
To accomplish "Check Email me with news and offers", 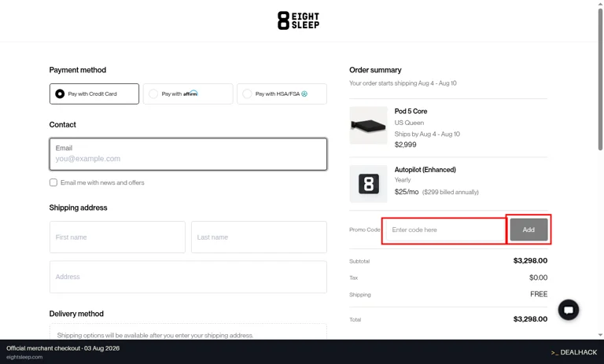I will (x=53, y=182).
